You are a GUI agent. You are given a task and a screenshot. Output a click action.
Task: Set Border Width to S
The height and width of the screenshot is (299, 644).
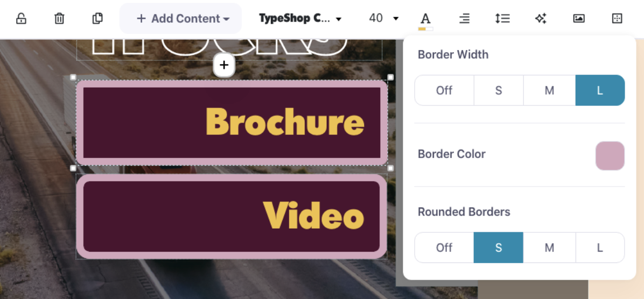tap(499, 90)
